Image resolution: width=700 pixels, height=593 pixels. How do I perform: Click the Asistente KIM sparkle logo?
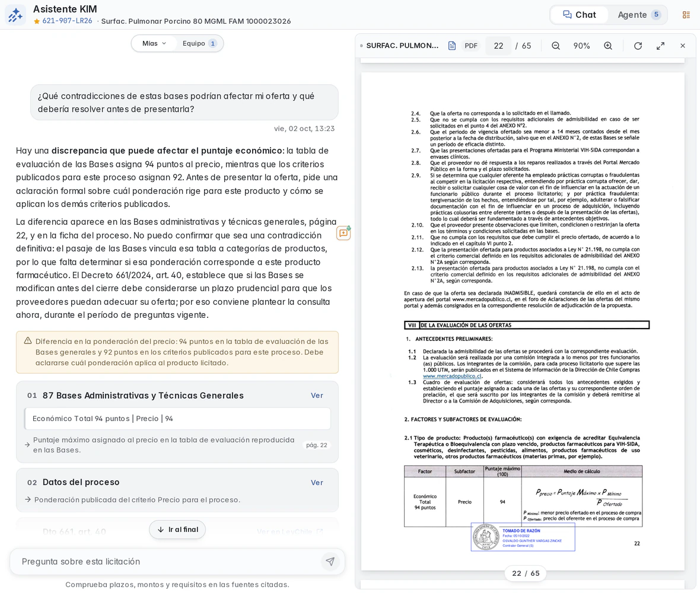15,15
